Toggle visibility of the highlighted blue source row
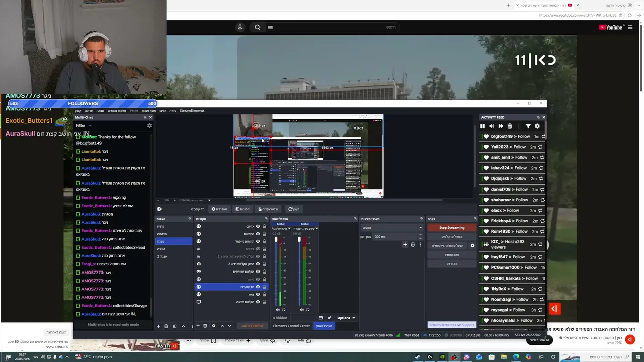This screenshot has width=644, height=362. click(x=258, y=287)
